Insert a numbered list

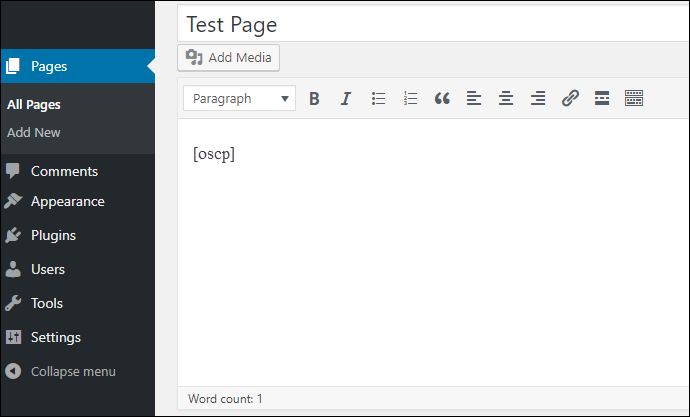(411, 99)
